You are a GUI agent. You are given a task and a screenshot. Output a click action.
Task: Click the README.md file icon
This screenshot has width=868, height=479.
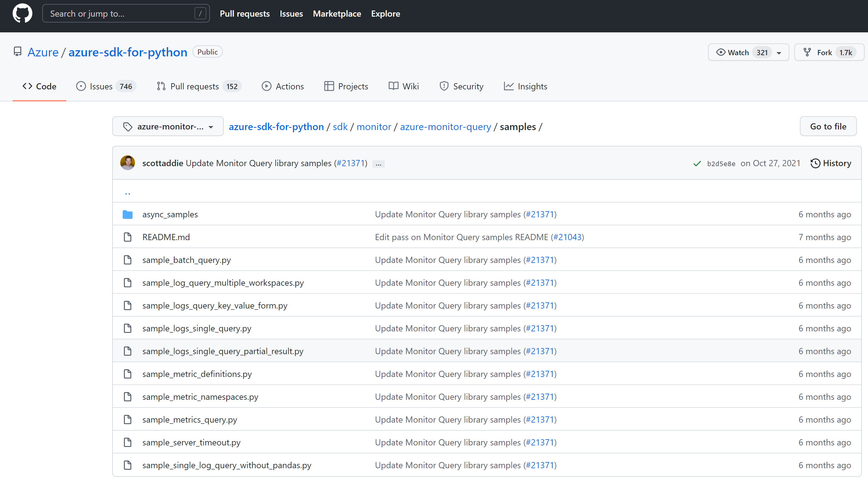(127, 237)
